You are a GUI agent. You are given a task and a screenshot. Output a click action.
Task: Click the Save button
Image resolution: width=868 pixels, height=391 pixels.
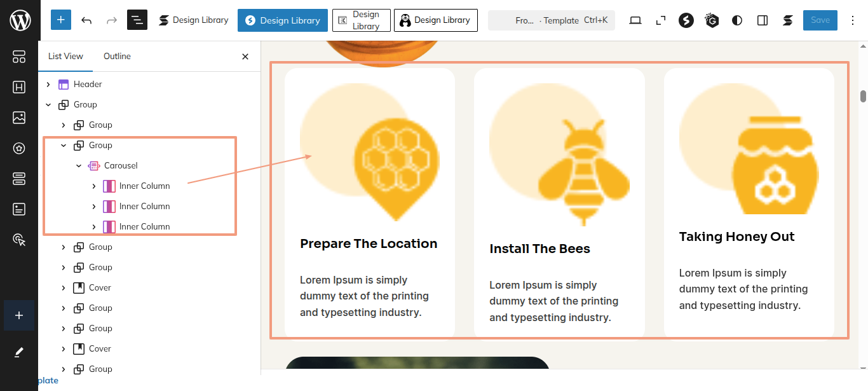tap(820, 20)
